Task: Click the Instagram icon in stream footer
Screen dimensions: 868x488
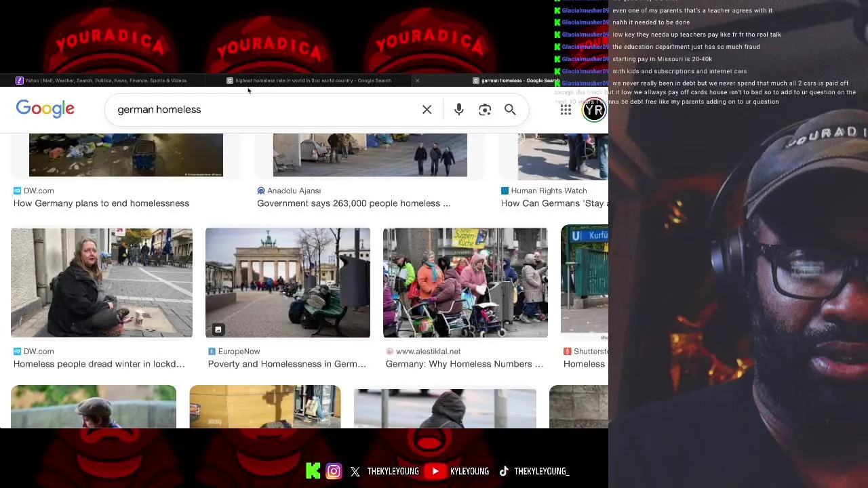Action: coord(334,471)
